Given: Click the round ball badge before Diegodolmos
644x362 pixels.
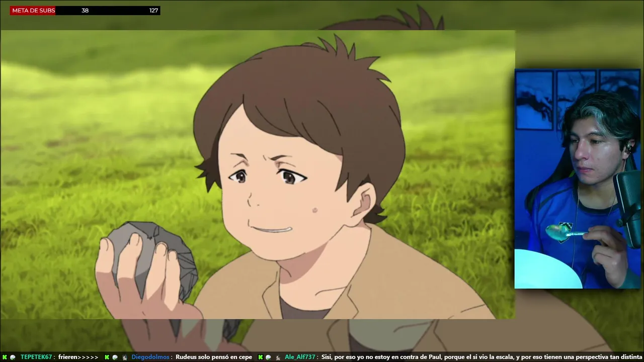Looking at the screenshot, I should (x=115, y=357).
